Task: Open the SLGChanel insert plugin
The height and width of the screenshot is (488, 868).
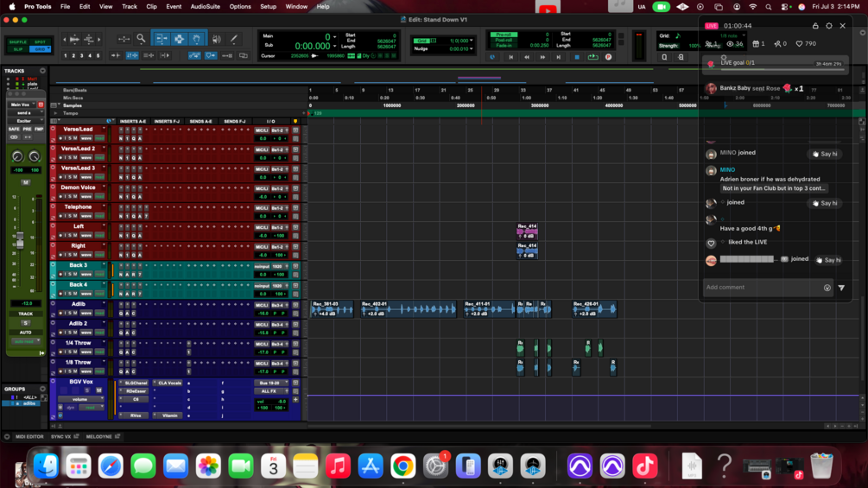Action: pyautogui.click(x=135, y=383)
